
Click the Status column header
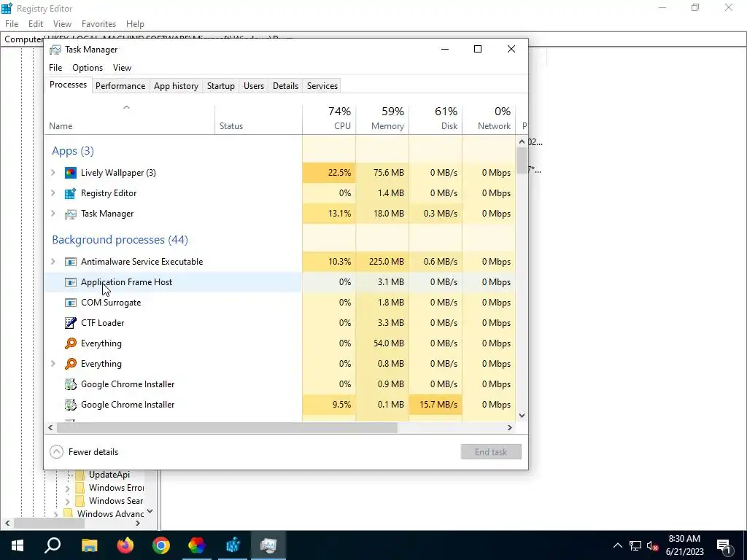[258, 119]
